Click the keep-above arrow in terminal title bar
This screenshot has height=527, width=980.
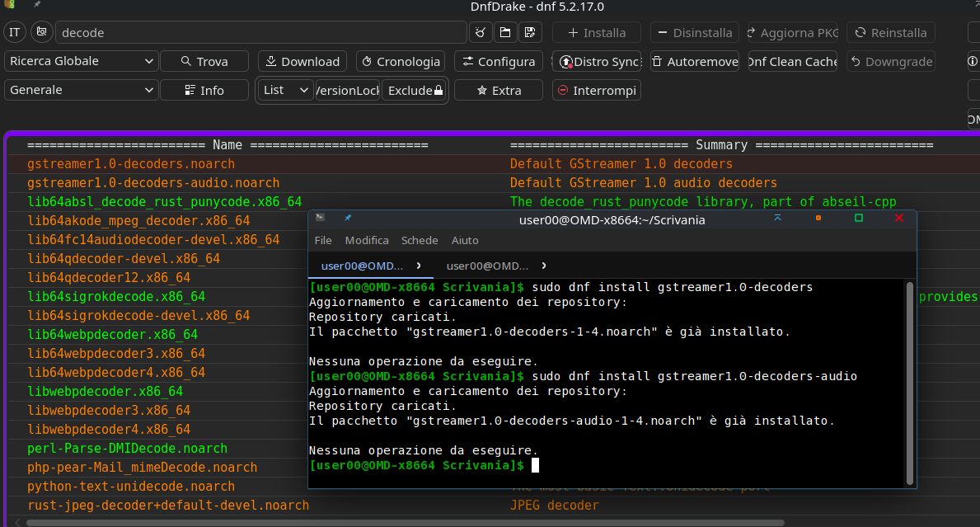[777, 218]
